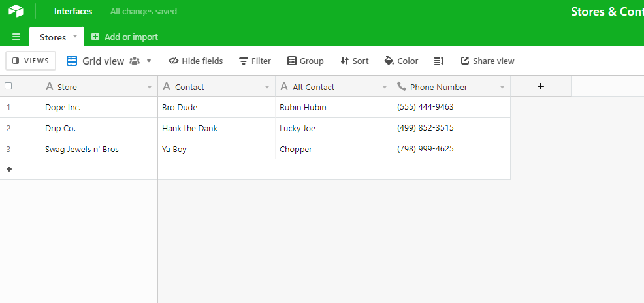
Task: Open the Contact column dropdown
Action: coord(267,87)
